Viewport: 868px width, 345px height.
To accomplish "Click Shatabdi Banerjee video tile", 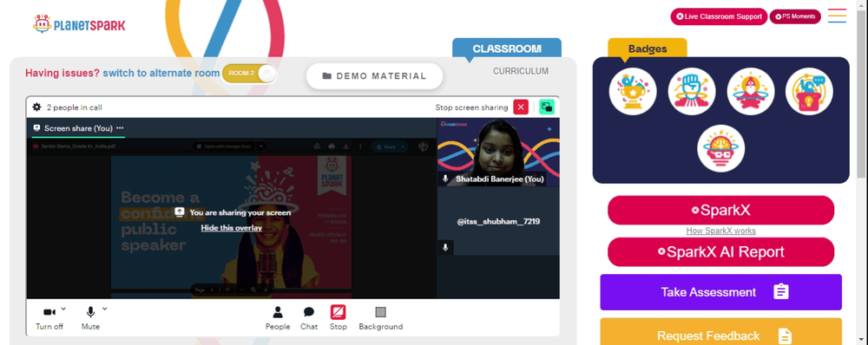I will pyautogui.click(x=498, y=152).
